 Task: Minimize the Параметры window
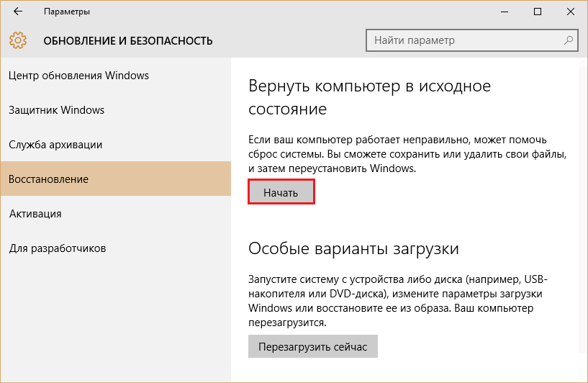(503, 12)
